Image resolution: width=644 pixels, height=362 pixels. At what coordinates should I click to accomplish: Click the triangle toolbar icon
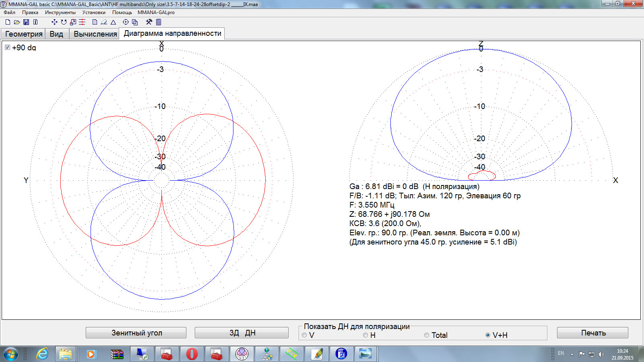click(114, 22)
